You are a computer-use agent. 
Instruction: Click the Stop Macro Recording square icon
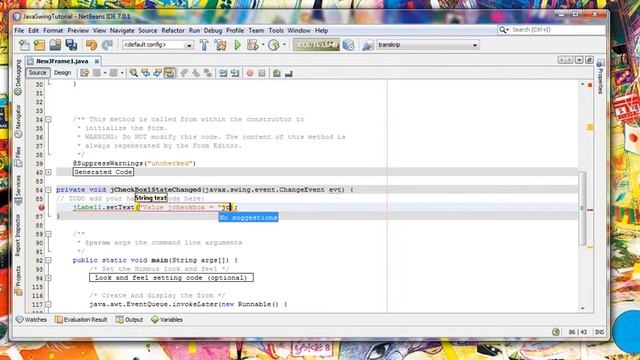[x=262, y=73]
